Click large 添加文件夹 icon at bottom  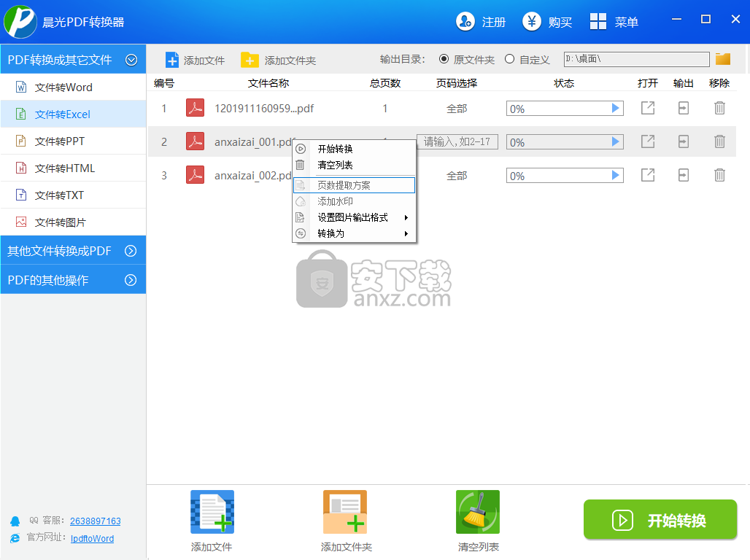pos(345,512)
